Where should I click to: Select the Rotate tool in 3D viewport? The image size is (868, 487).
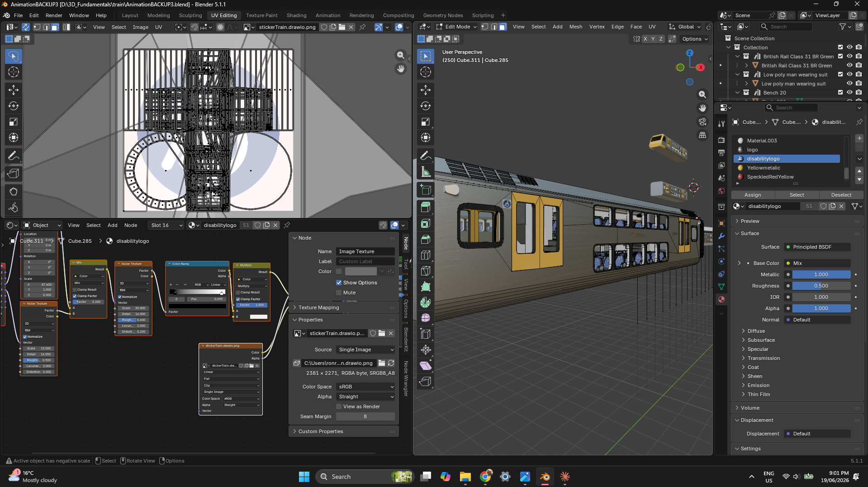tap(426, 106)
